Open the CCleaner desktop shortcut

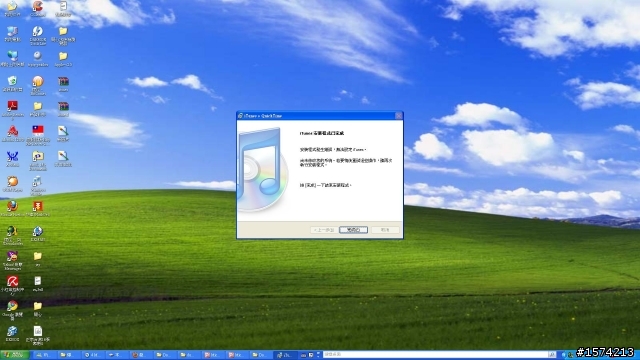click(x=38, y=9)
